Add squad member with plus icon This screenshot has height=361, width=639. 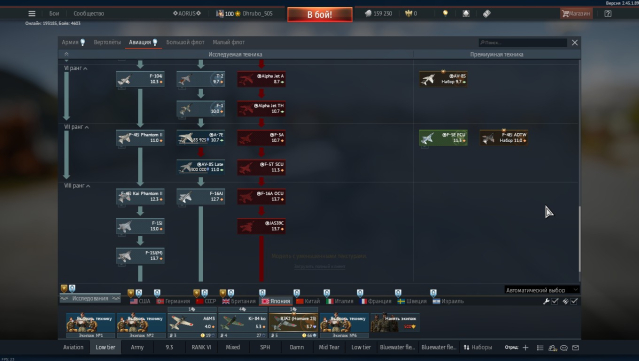(x=525, y=348)
